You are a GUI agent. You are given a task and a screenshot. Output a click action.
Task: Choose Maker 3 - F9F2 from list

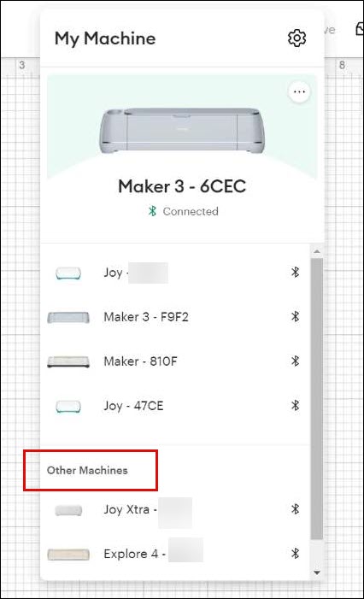point(146,317)
